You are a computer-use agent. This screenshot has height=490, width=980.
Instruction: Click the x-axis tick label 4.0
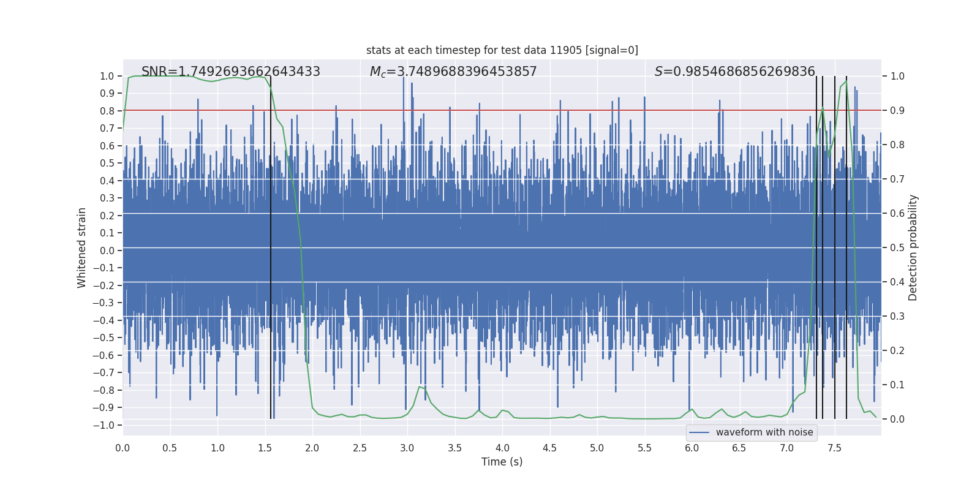pyautogui.click(x=502, y=448)
